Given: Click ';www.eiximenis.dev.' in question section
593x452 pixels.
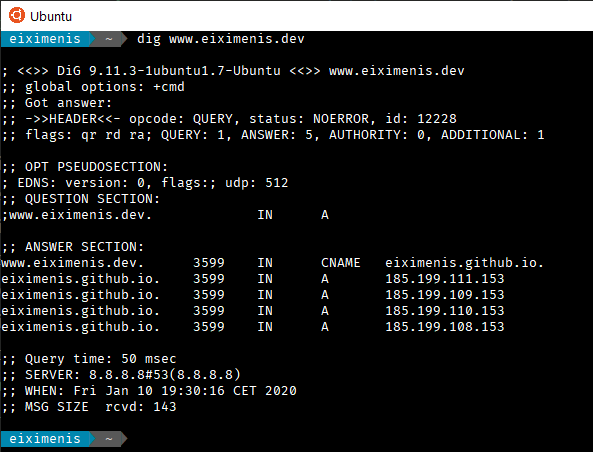Looking at the screenshot, I should coord(77,215).
